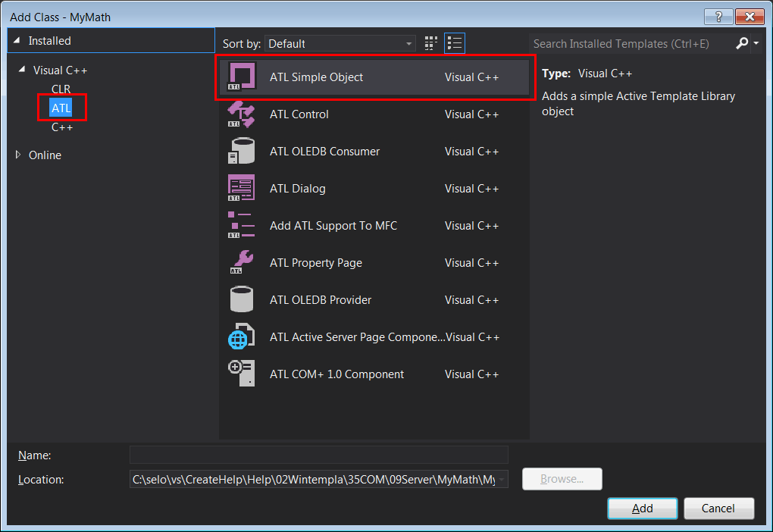Click the ATL OLEDB Provider database icon
Viewport: 773px width, 532px height.
pyautogui.click(x=242, y=300)
